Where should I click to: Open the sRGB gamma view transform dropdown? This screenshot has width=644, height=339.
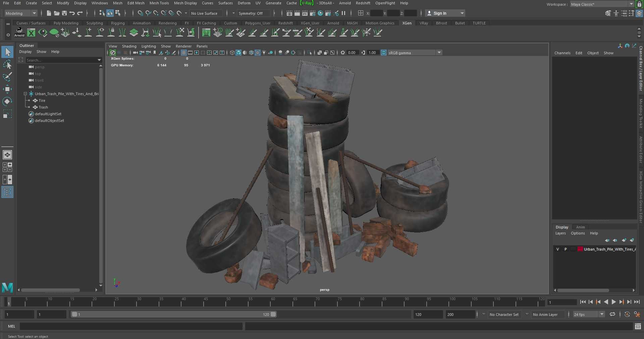[415, 53]
